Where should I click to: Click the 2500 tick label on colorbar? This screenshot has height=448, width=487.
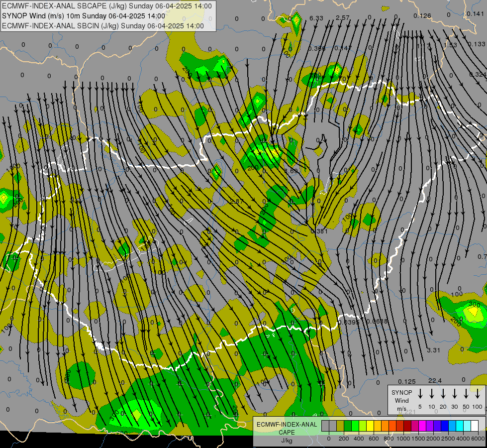click(448, 439)
